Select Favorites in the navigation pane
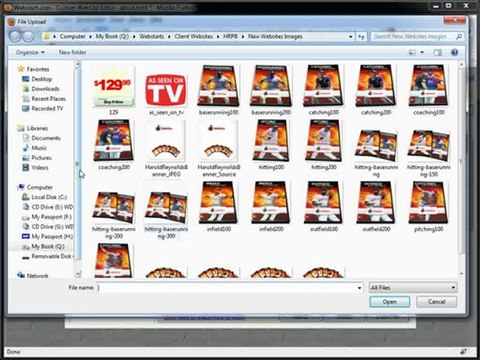This screenshot has width=480, height=360. 37,69
